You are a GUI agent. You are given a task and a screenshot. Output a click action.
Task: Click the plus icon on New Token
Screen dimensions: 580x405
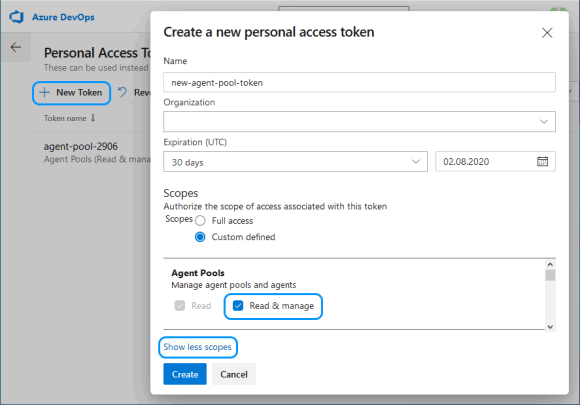tap(45, 92)
